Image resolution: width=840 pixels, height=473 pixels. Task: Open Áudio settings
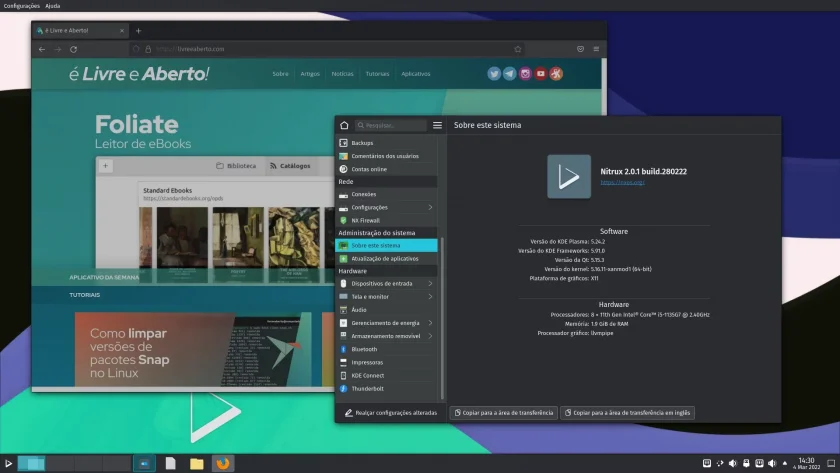(386, 310)
